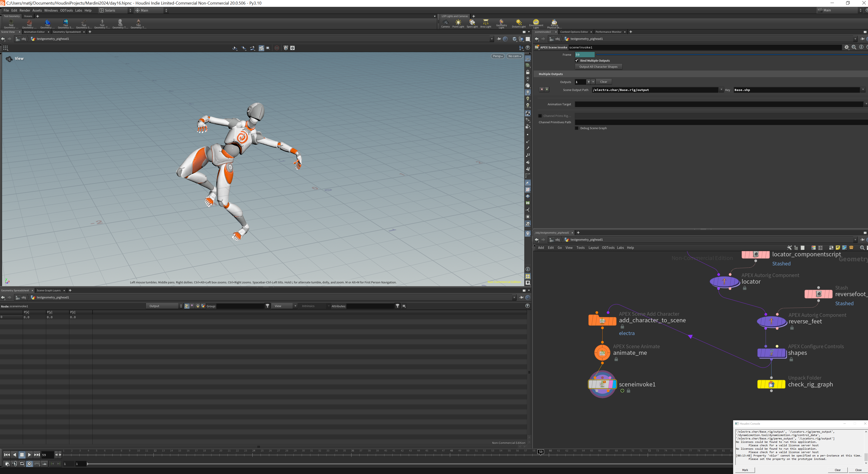Toggle pin on the Scene View pane
The width and height of the screenshot is (868, 474).
pyautogui.click(x=499, y=39)
